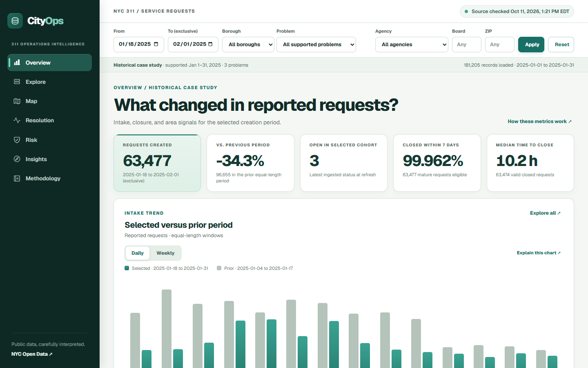Click the 'NYC 311 / SERVICE REQUESTS' breadcrumb
588x368 pixels.
[154, 11]
